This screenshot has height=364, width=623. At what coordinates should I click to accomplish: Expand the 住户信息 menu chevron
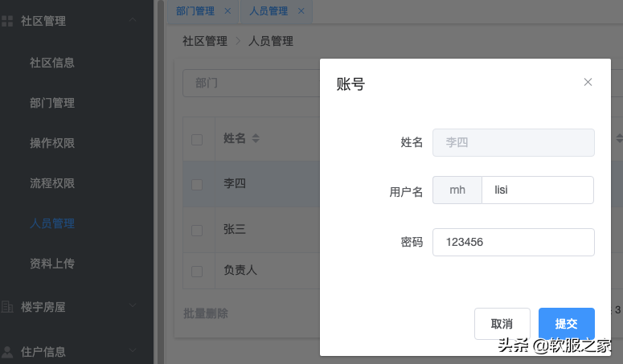point(133,350)
